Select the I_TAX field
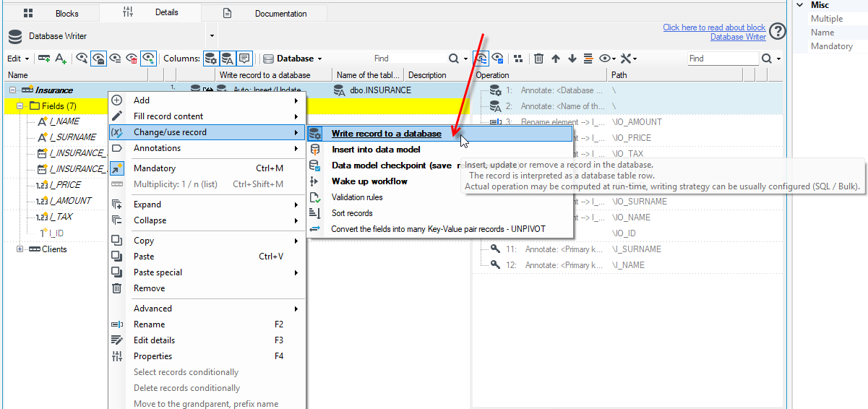 (x=61, y=217)
